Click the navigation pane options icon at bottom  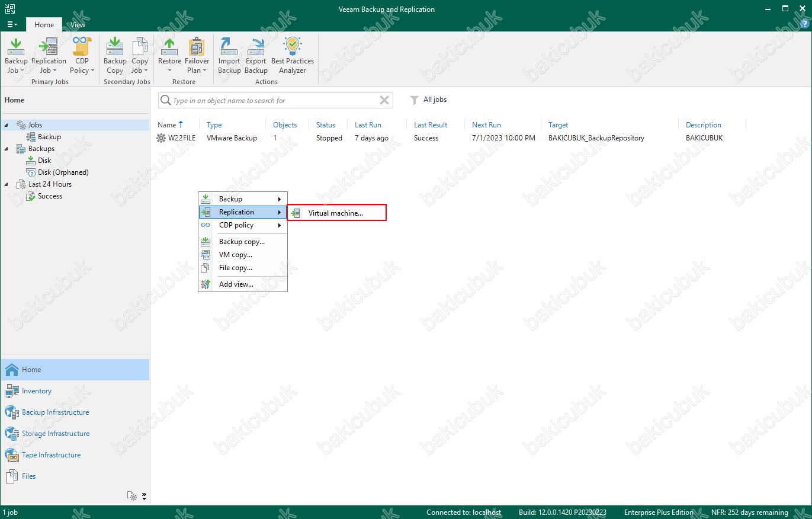click(132, 495)
